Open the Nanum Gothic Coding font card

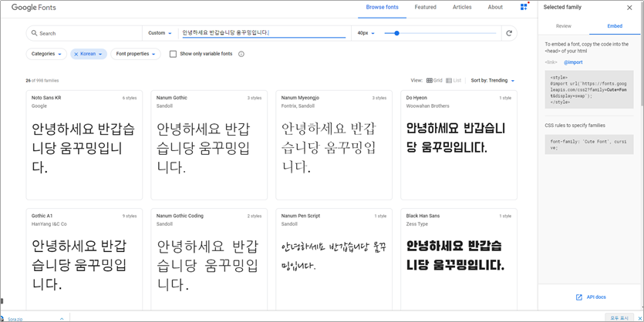tap(209, 260)
